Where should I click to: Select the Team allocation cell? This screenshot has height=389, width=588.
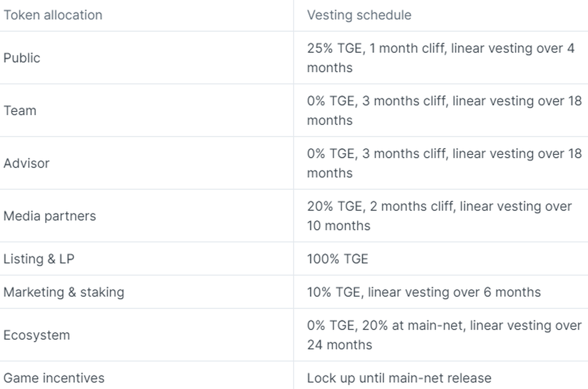[x=20, y=110]
